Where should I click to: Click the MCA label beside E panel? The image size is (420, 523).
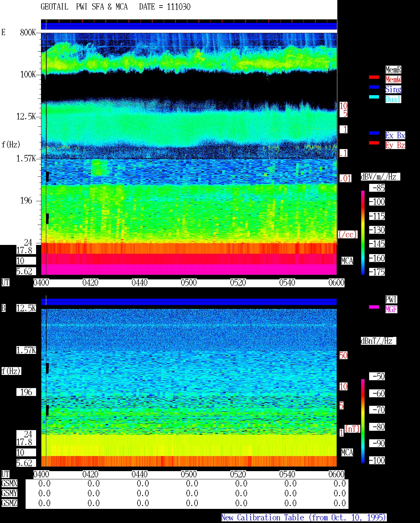347,261
